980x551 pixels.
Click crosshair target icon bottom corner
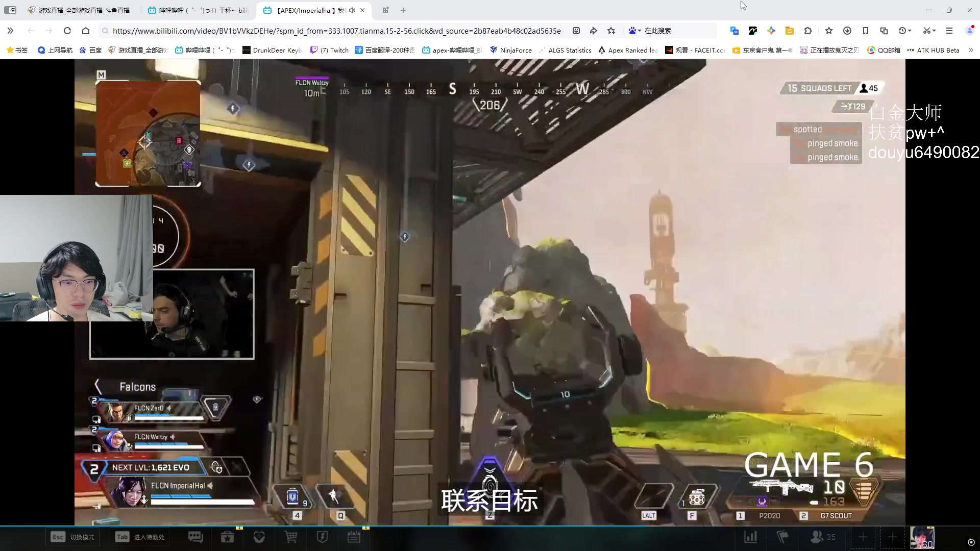coord(971,542)
